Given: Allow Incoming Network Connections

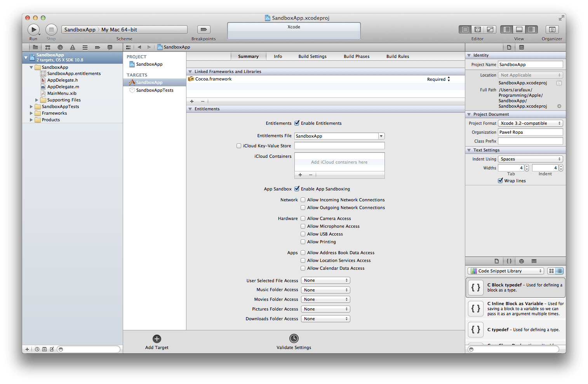Looking at the screenshot, I should pyautogui.click(x=303, y=200).
